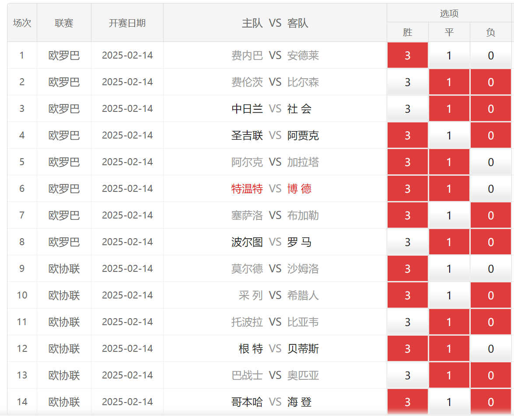
Task: Toggle draw 1 for match 5 阿尔克
Action: click(x=449, y=162)
